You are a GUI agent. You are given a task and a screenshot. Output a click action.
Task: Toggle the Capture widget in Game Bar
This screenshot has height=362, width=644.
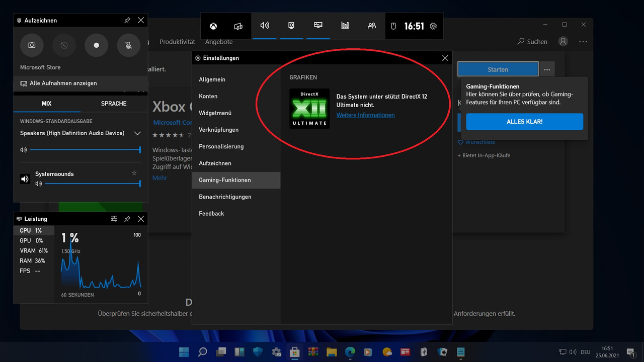click(x=291, y=26)
